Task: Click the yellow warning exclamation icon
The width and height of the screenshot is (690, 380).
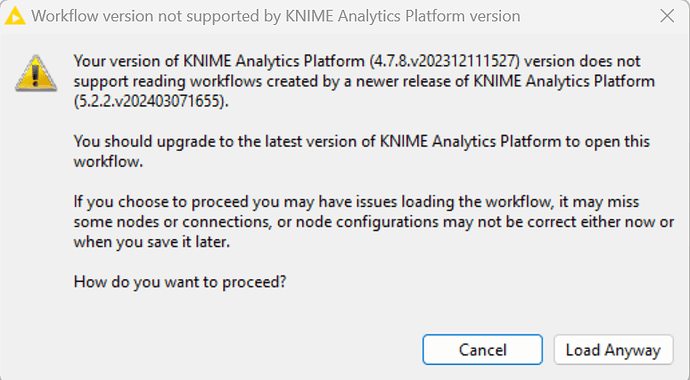Action: (x=36, y=73)
